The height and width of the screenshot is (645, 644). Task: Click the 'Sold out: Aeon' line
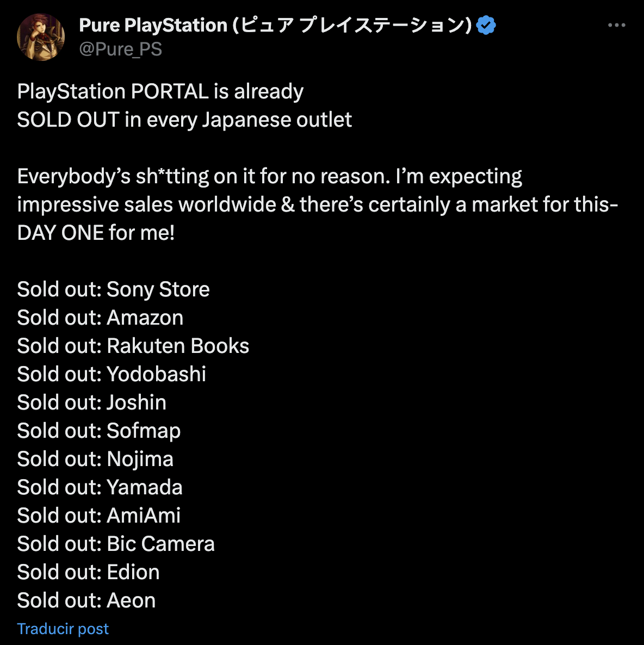point(86,600)
